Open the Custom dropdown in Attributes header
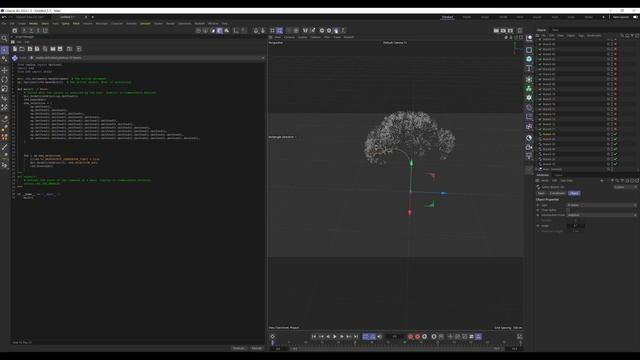The width and height of the screenshot is (640, 360). [x=625, y=187]
